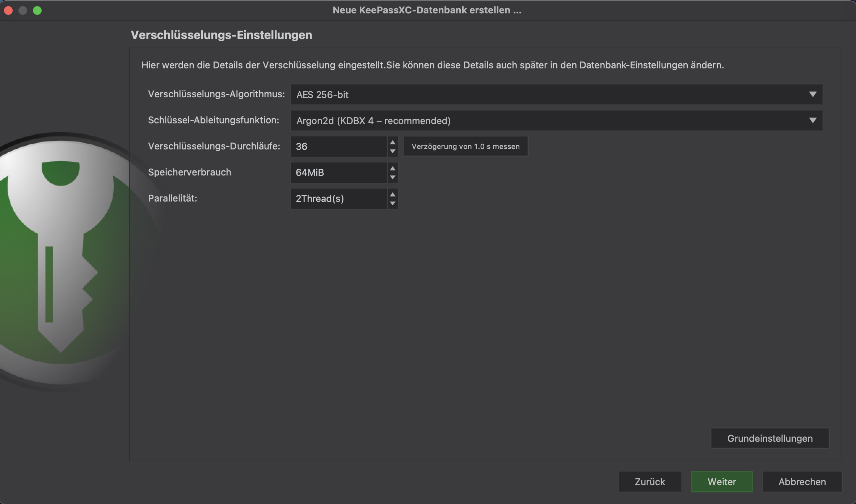Decrease the Parallelität thread count
The width and height of the screenshot is (856, 504).
[x=393, y=203]
